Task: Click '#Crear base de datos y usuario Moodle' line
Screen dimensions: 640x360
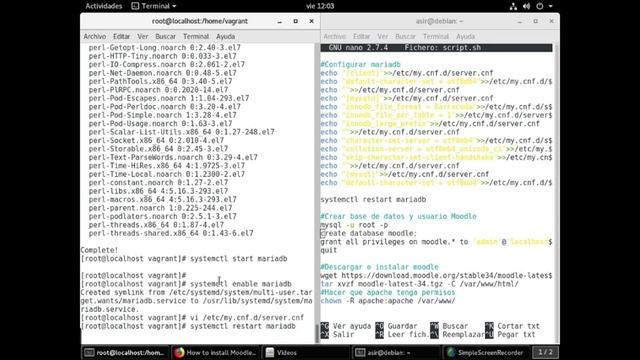Action: (398, 216)
